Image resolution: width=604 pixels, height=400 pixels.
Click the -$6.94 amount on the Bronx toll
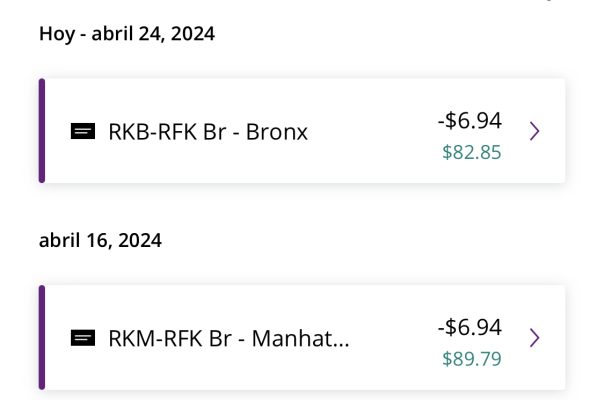470,120
